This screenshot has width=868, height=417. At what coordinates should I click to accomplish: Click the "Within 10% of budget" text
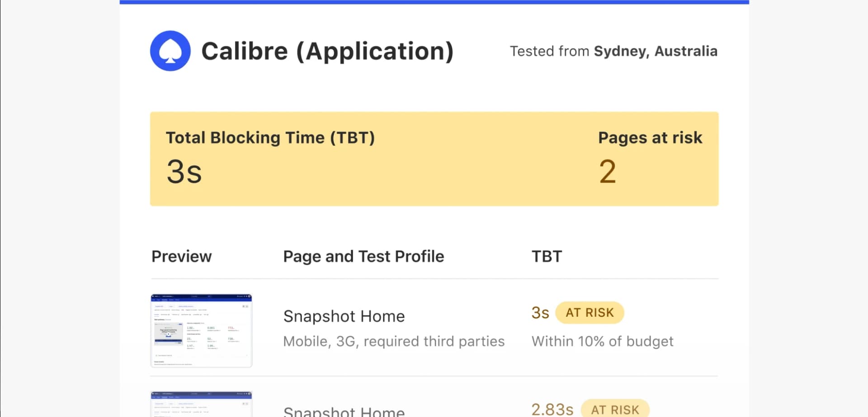click(602, 341)
